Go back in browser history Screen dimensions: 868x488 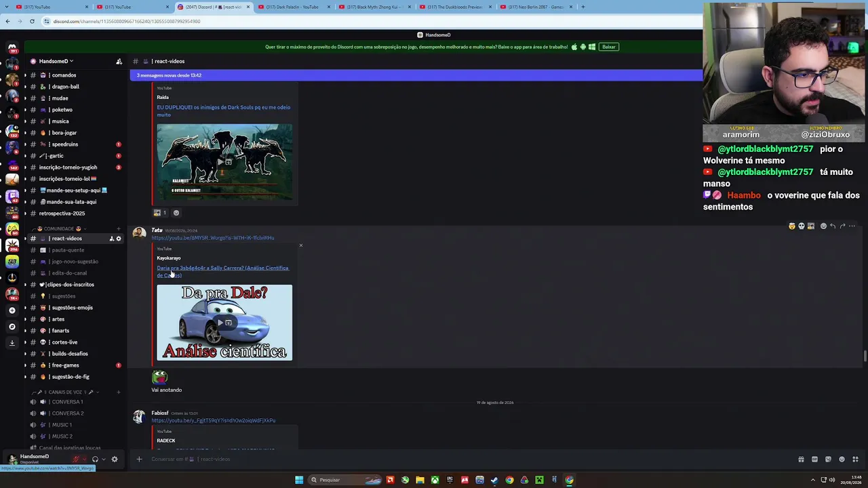(x=7, y=21)
